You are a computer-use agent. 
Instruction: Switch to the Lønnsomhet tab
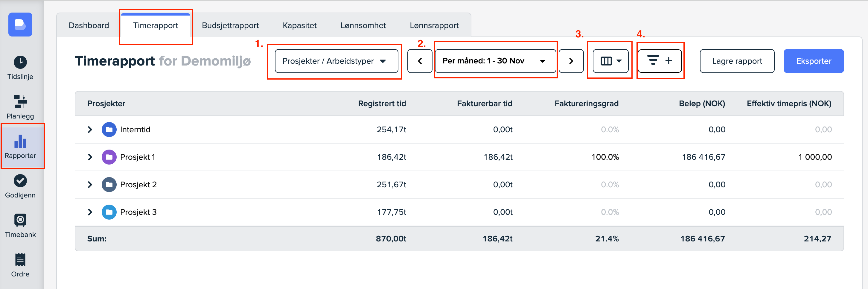[363, 25]
